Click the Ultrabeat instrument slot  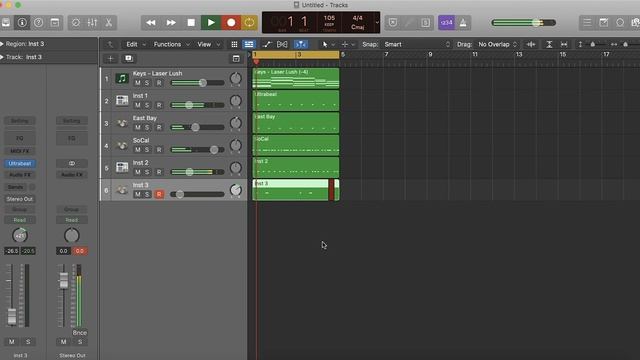coord(20,163)
